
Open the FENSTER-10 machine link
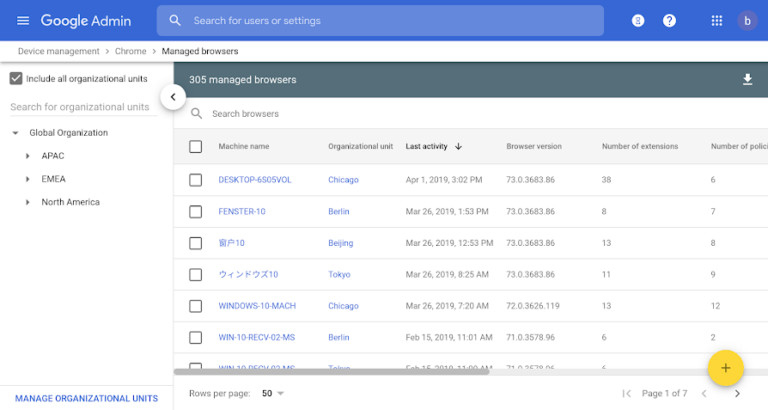[x=242, y=212]
